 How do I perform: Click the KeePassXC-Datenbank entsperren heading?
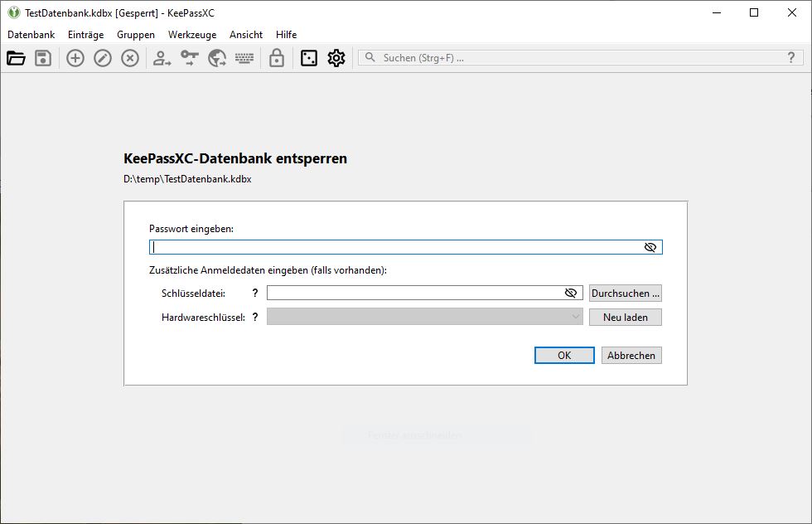pos(235,158)
